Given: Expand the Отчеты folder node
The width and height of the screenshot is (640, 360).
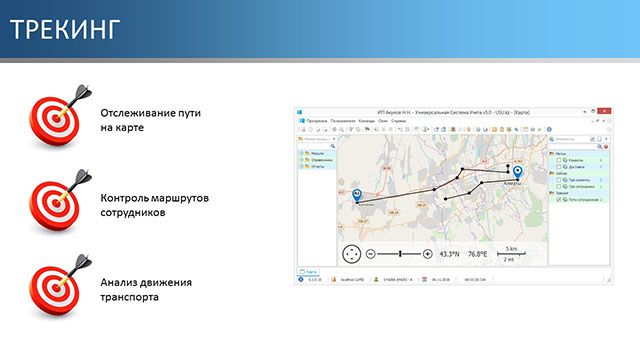Looking at the screenshot, I should (302, 167).
